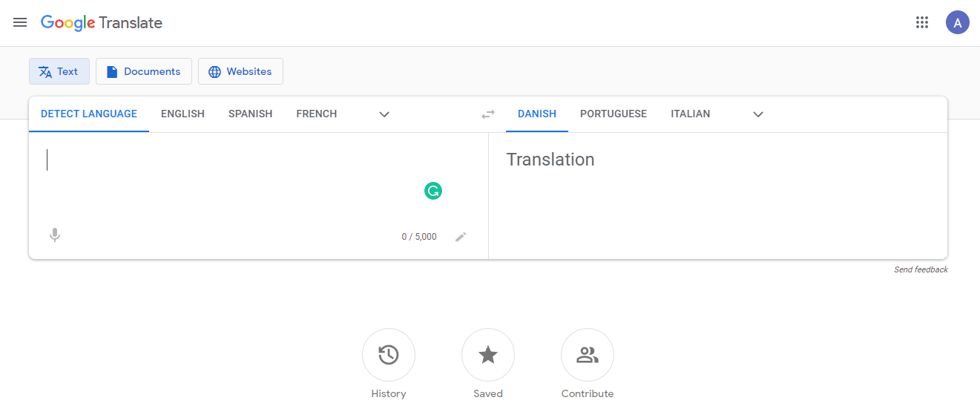Switch to Websites translation mode
The height and width of the screenshot is (409, 980).
point(240,71)
